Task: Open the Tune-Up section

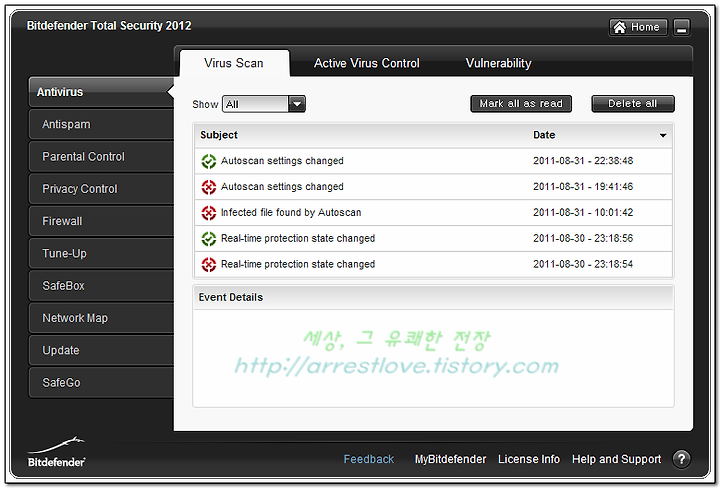Action: (101, 253)
